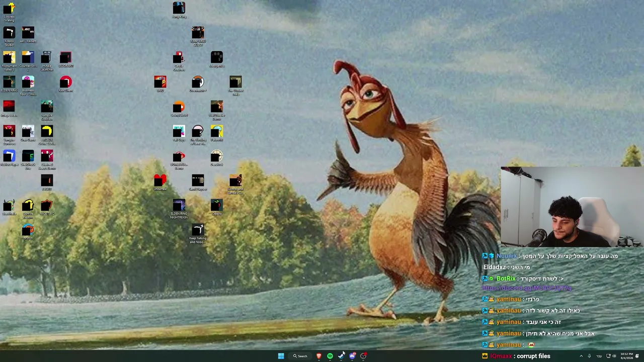Select the ELDEN RING desktop icon

(x=9, y=84)
